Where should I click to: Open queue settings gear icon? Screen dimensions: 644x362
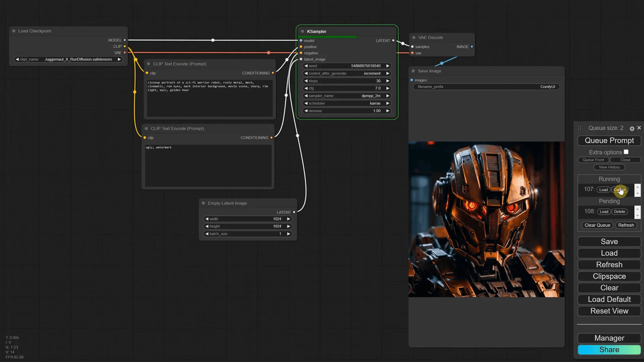(632, 128)
